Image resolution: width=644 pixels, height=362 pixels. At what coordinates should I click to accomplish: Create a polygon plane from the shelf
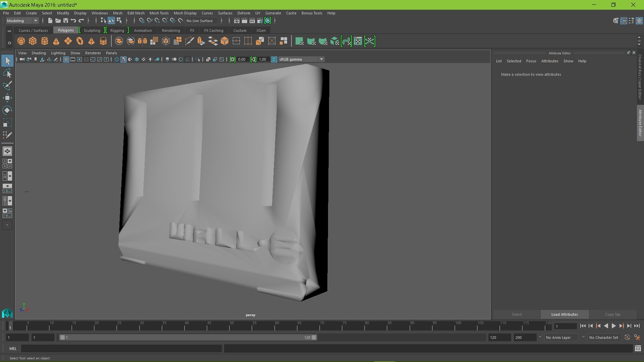click(68, 41)
